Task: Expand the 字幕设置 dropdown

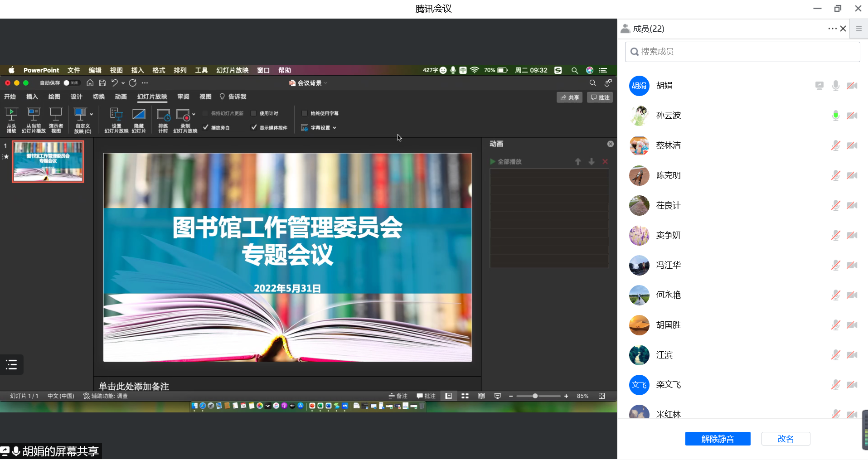Action: (335, 128)
